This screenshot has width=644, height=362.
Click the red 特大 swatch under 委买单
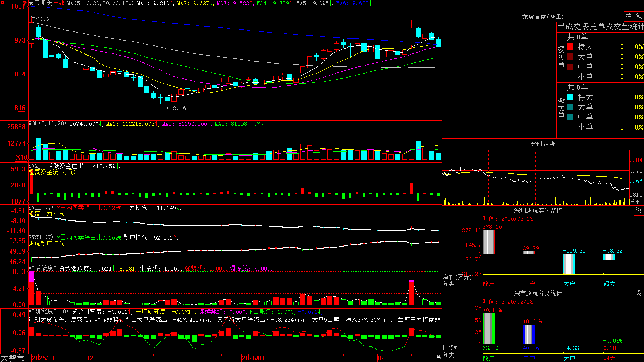click(570, 47)
